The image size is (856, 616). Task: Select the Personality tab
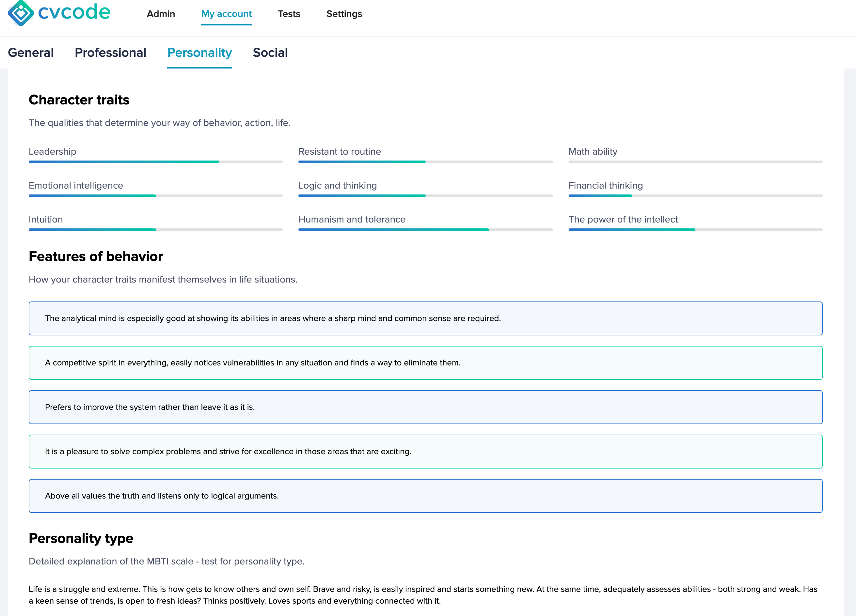(199, 53)
